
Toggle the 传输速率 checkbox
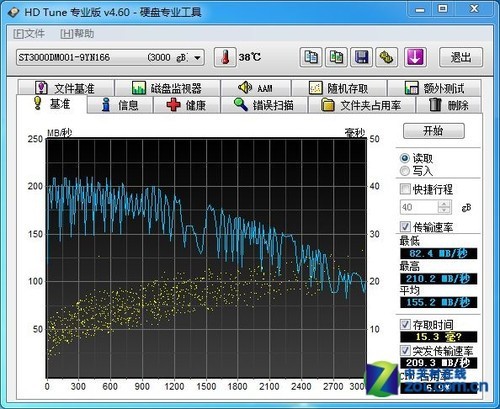pyautogui.click(x=405, y=227)
